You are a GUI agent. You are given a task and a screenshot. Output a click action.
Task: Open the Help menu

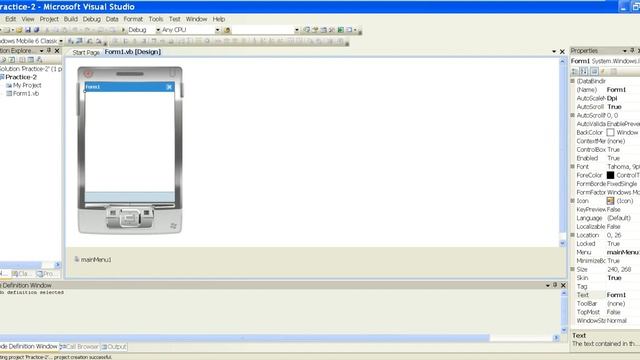coord(219,19)
